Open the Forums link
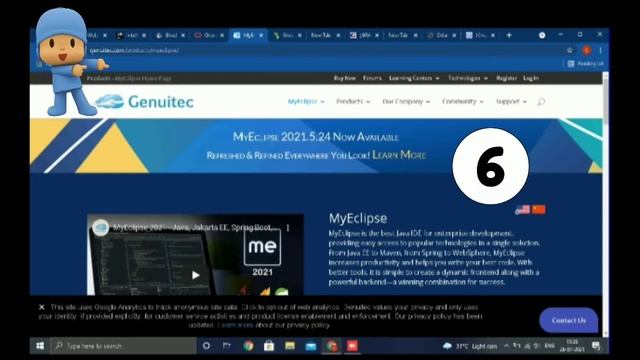 (x=372, y=78)
